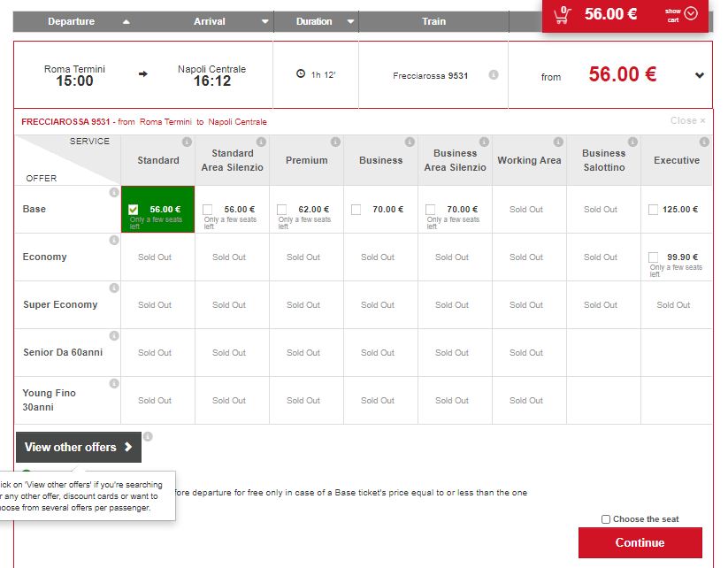Uncheck the Standard Base 56.00 € checkbox

[134, 210]
